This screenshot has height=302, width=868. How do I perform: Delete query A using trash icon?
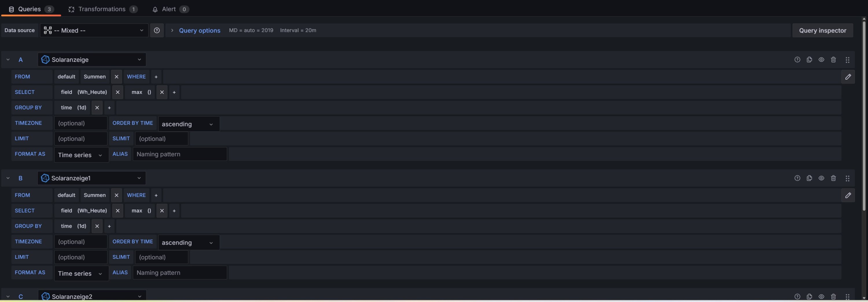[833, 60]
